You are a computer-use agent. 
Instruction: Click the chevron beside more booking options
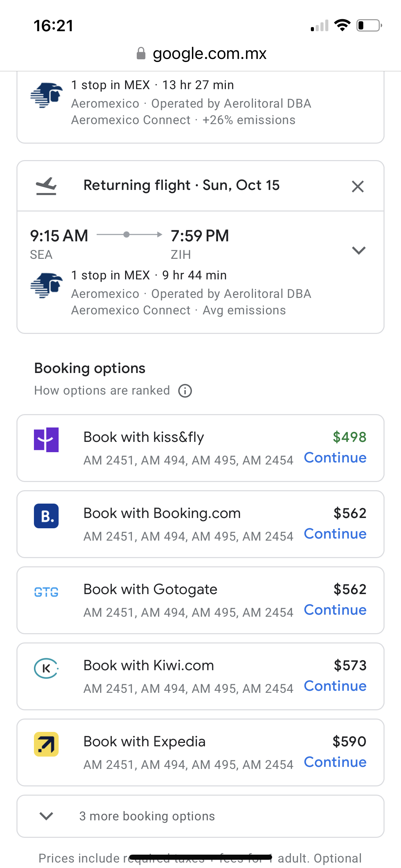coord(46,816)
